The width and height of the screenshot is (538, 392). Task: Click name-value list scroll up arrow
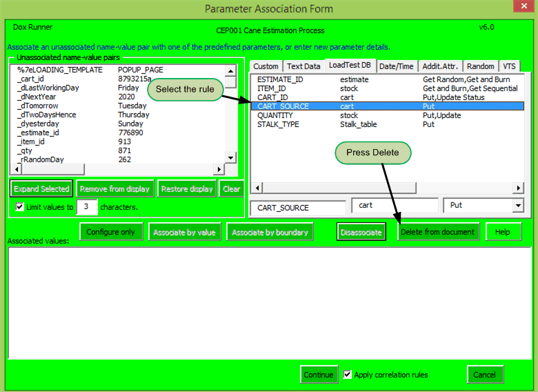click(230, 71)
